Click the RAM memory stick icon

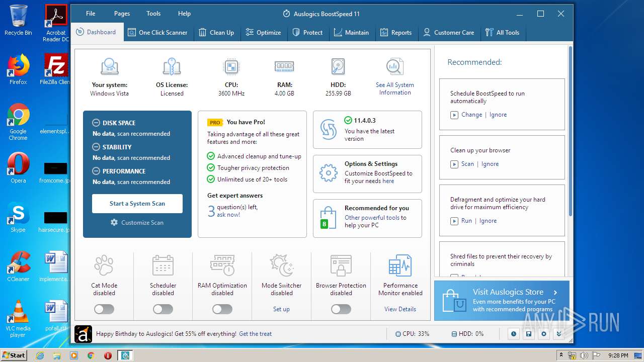(x=284, y=66)
